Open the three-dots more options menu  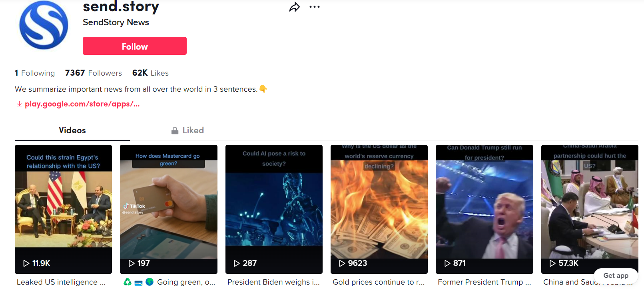click(x=315, y=7)
